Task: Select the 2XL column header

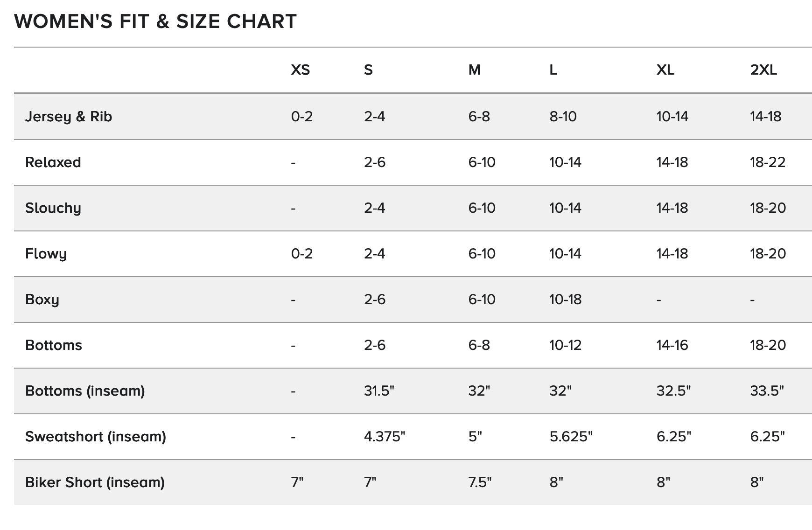Action: (x=763, y=70)
